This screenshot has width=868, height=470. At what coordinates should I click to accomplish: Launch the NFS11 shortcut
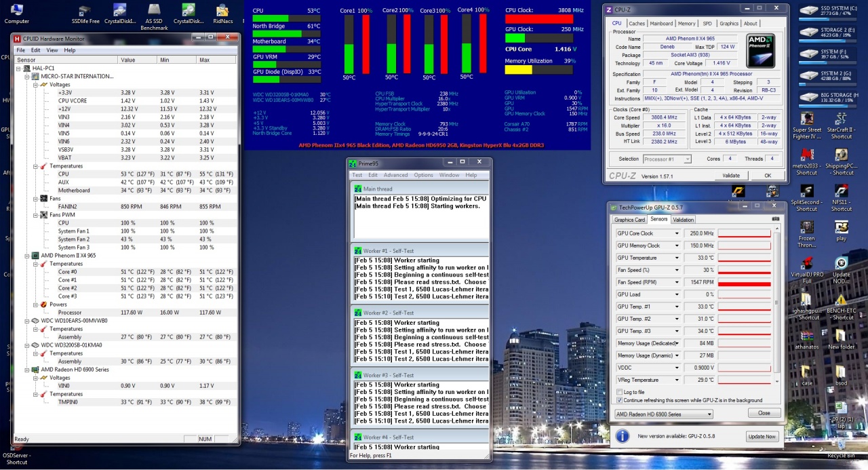(x=842, y=198)
